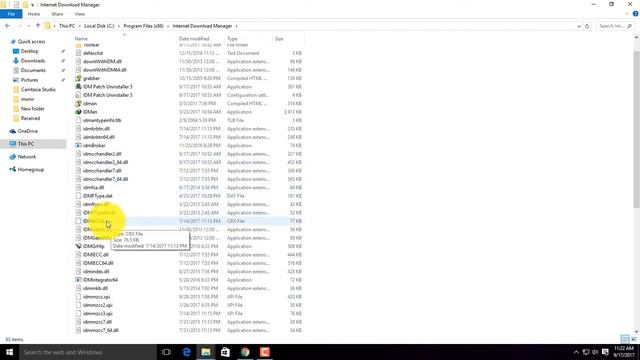Viewport: 640px width, 360px height.
Task: Open the Home ribbon tab
Action: (34, 14)
